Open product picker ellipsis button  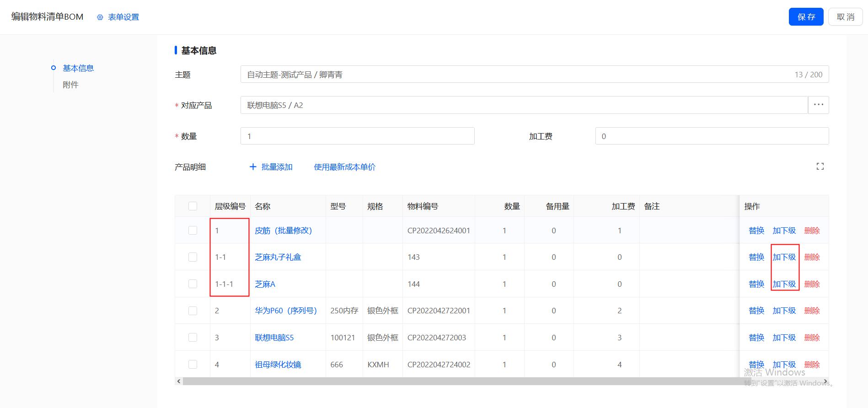[x=819, y=105]
